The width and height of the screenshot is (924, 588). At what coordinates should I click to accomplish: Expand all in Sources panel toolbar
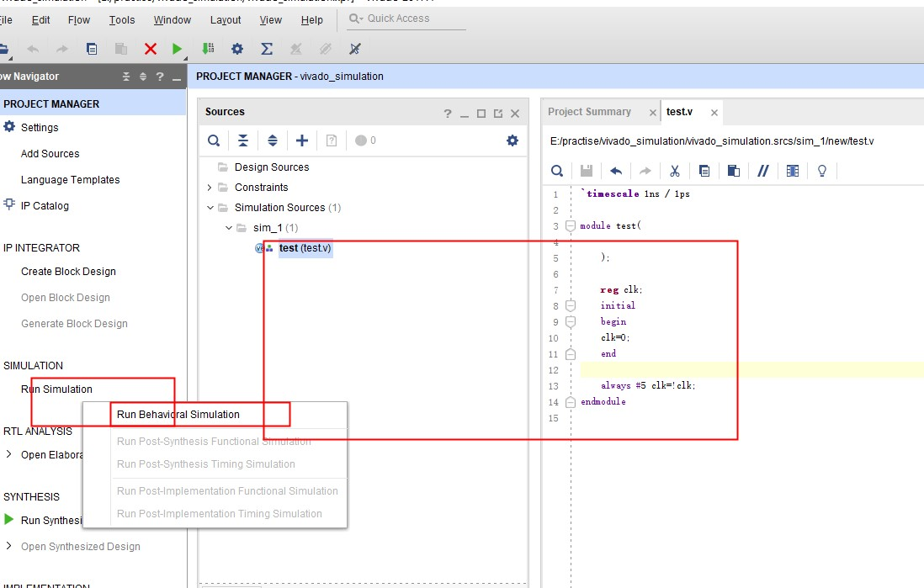[x=273, y=140]
